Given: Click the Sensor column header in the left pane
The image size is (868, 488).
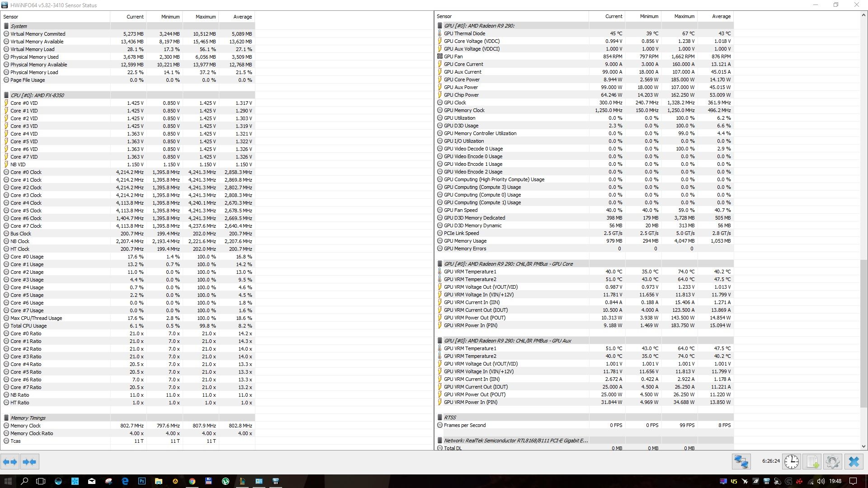Looking at the screenshot, I should pyautogui.click(x=55, y=17).
